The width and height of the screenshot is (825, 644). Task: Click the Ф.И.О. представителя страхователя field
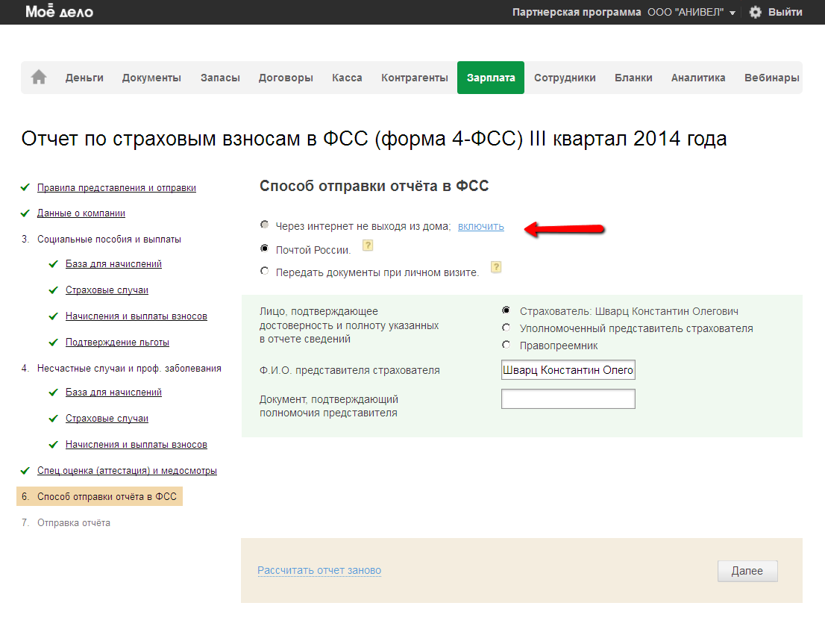tap(568, 370)
